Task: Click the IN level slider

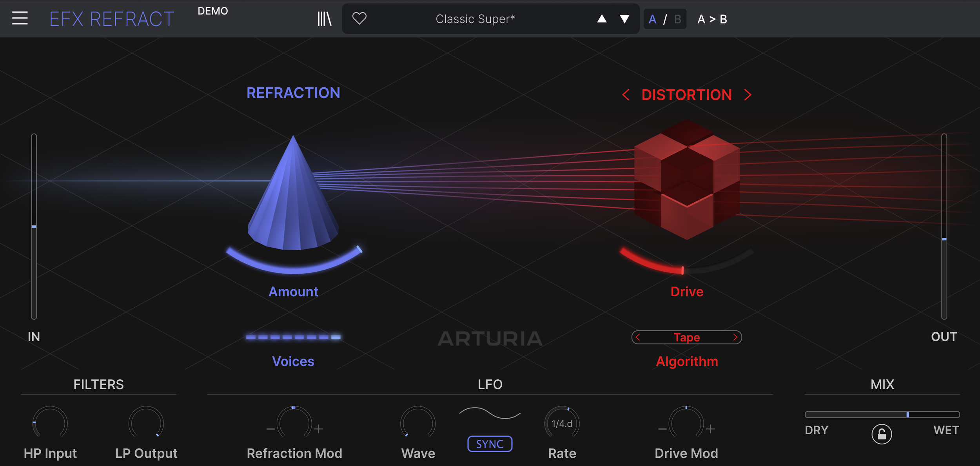Action: (x=34, y=226)
